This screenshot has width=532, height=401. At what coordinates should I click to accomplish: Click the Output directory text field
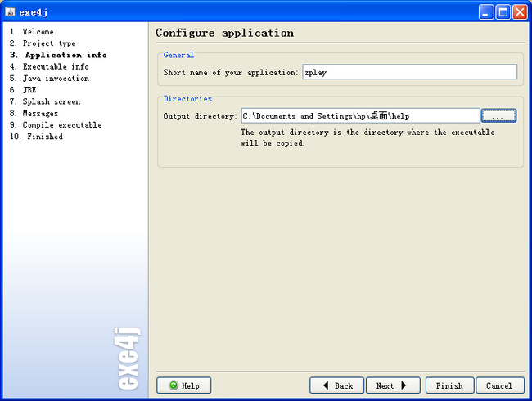360,115
